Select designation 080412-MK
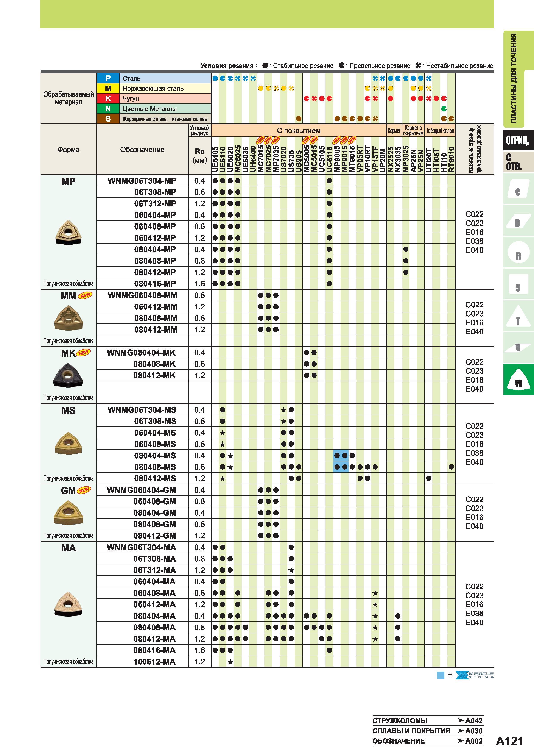 [x=154, y=375]
